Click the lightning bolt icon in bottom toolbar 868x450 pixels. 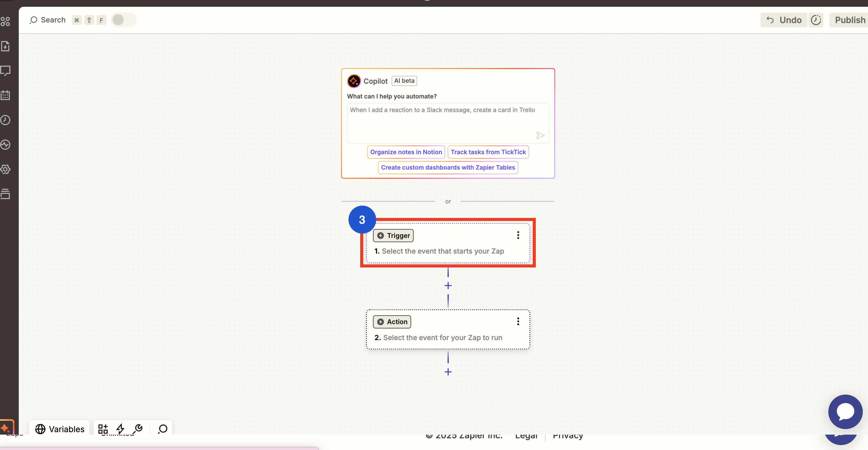(x=120, y=429)
